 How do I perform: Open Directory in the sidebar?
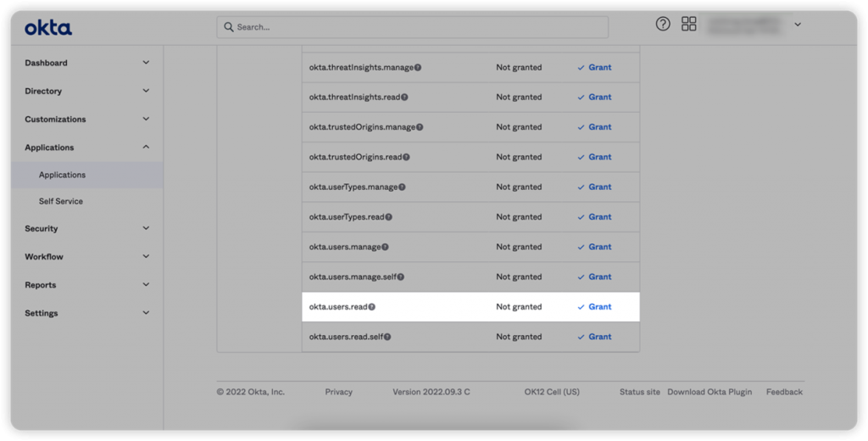(x=43, y=91)
